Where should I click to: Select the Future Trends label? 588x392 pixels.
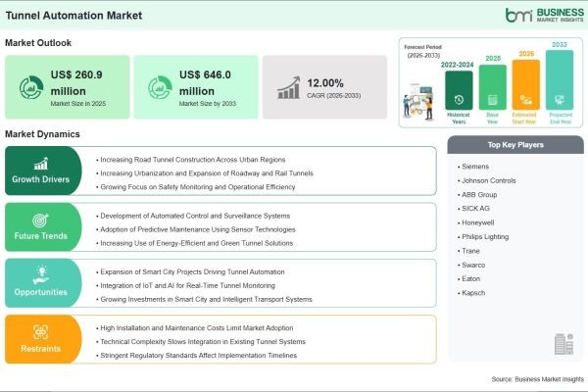[41, 236]
